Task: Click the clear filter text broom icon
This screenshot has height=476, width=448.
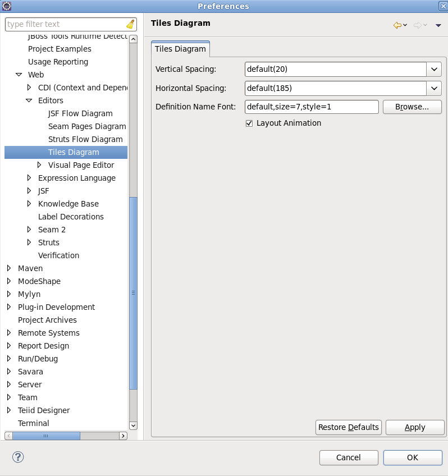Action: point(130,24)
